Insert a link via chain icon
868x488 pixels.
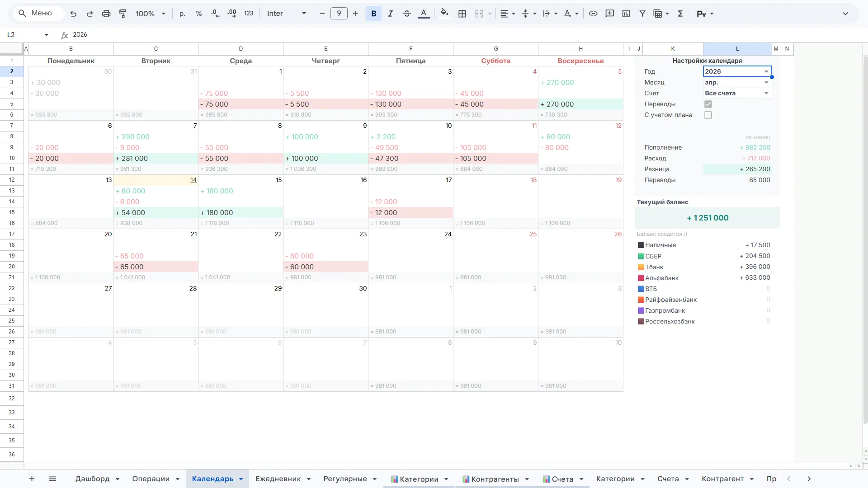coord(593,14)
